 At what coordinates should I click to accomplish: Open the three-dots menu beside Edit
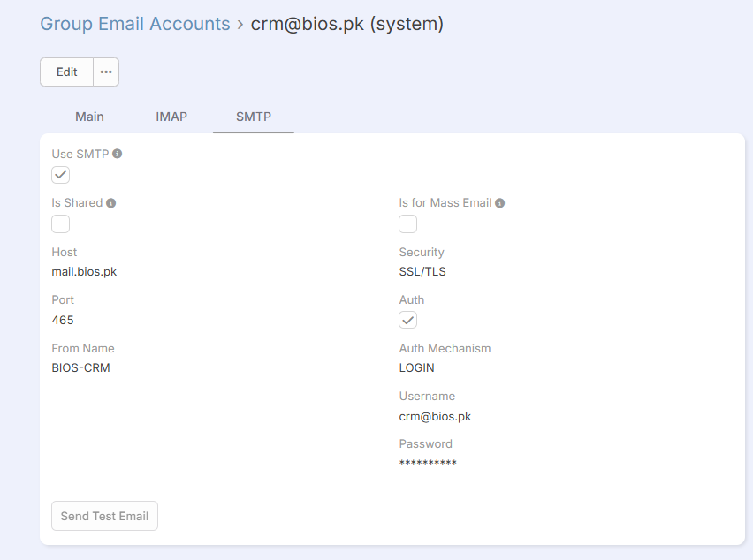point(106,72)
